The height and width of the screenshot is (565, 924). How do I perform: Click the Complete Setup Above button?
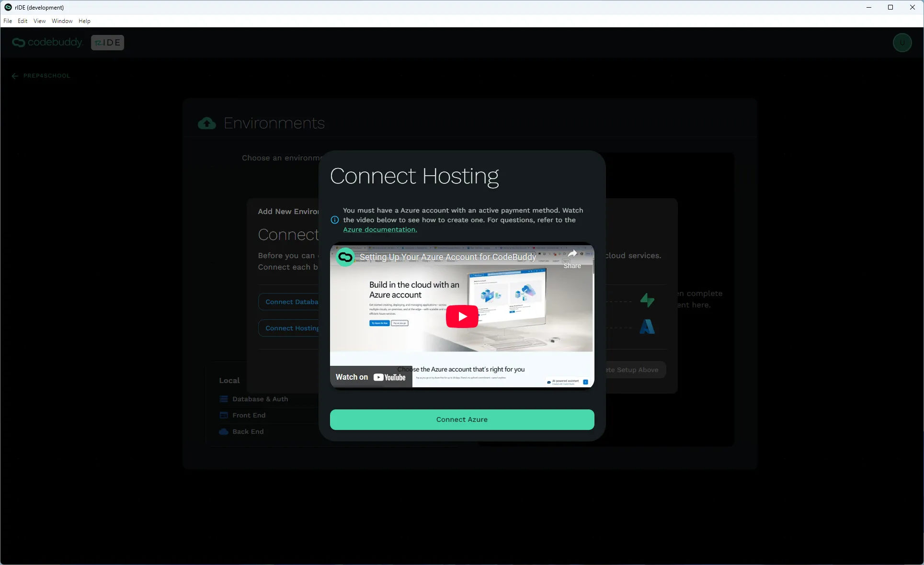point(635,370)
